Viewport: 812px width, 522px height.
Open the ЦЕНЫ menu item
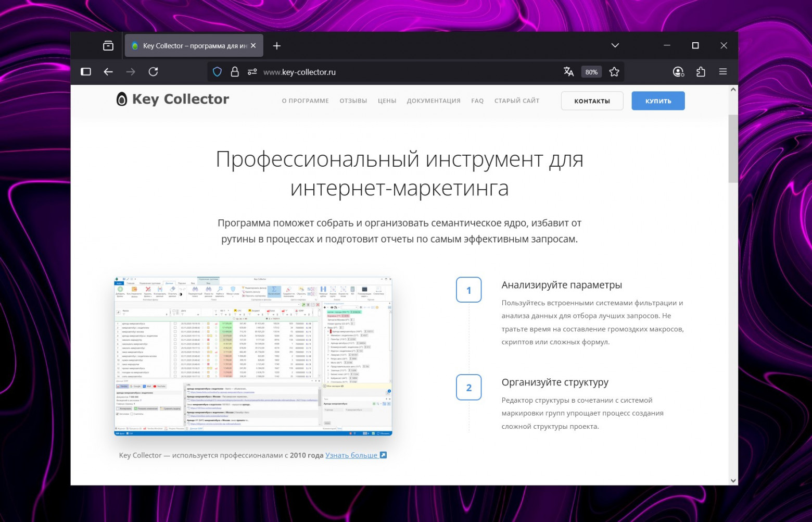pyautogui.click(x=387, y=101)
